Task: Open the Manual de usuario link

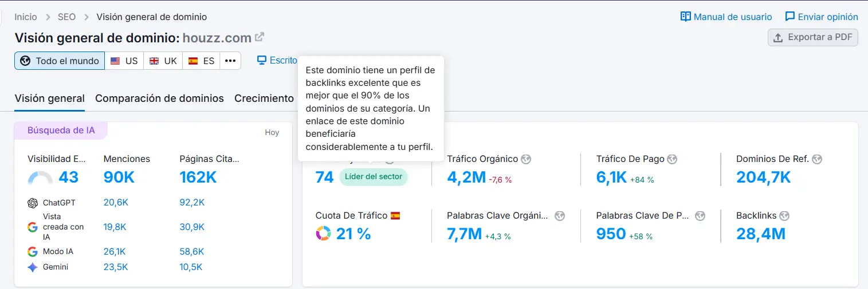Action: click(726, 17)
